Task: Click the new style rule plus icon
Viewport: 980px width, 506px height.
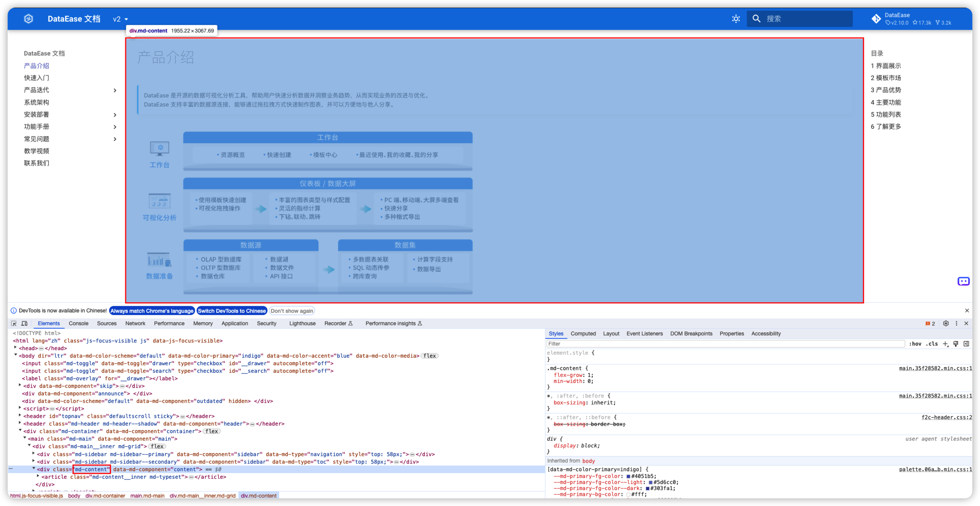Action: (945, 344)
